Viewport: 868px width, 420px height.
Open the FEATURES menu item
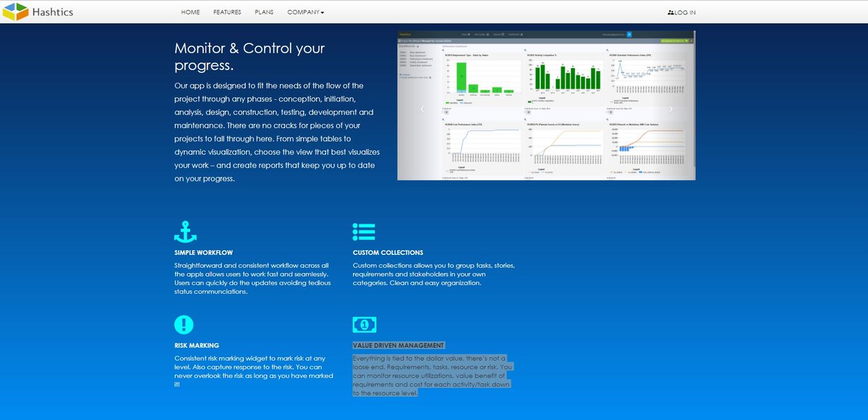(227, 12)
